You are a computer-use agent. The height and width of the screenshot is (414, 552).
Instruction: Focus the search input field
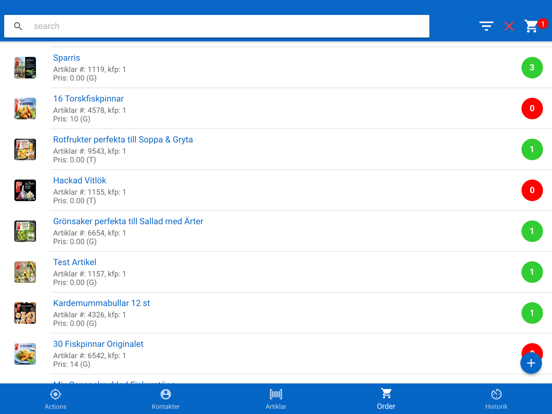coord(217,26)
